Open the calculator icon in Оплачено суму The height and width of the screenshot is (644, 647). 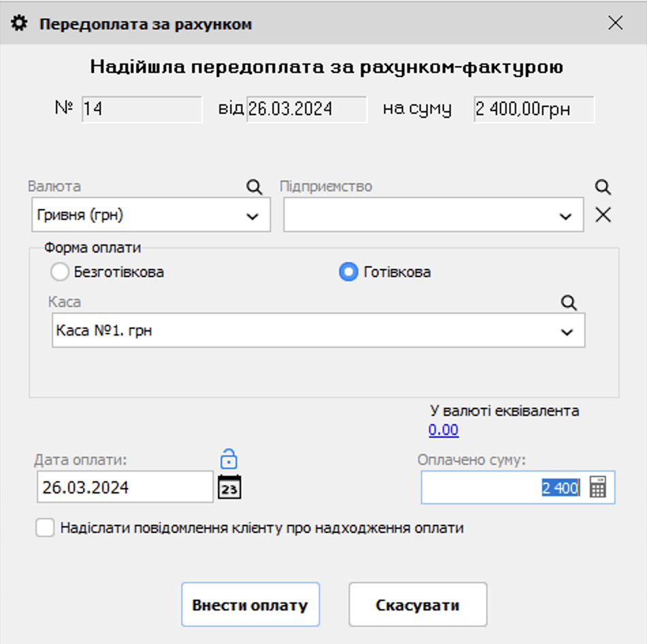pyautogui.click(x=599, y=487)
